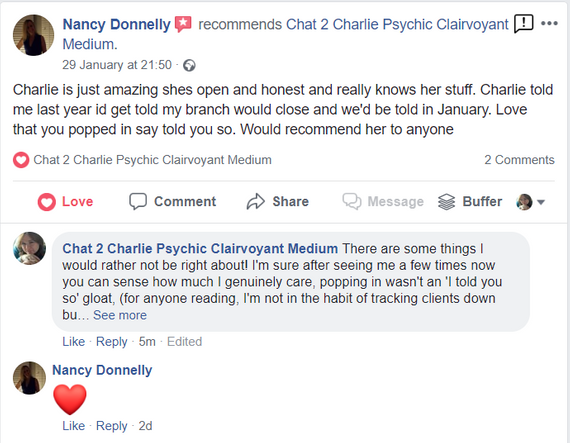Click the heart reaction count icon
570x443 pixels.
click(21, 160)
